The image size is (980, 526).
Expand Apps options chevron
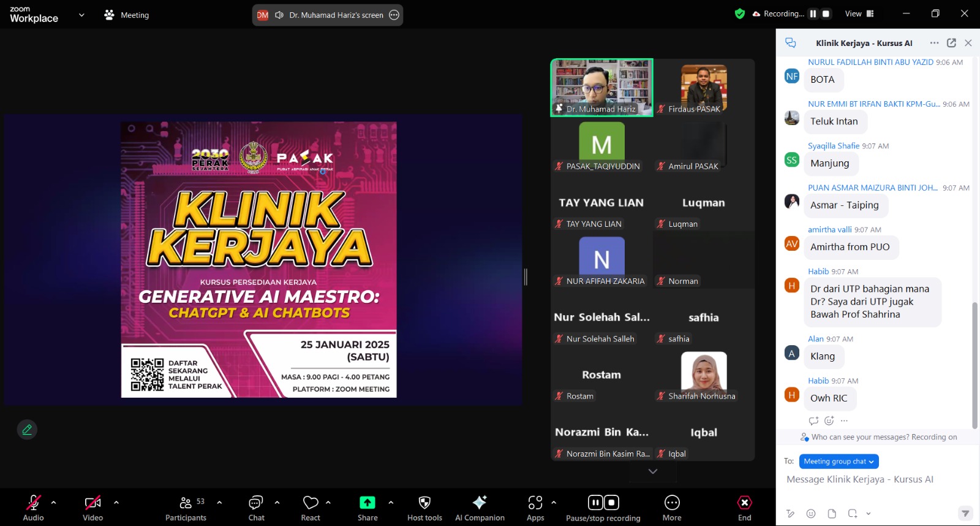554,502
